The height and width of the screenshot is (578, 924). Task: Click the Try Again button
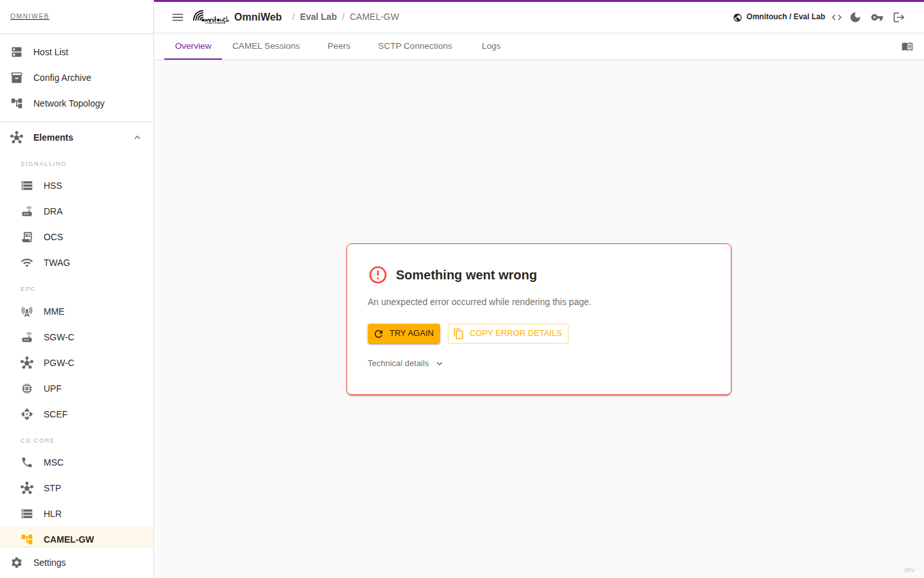(404, 333)
